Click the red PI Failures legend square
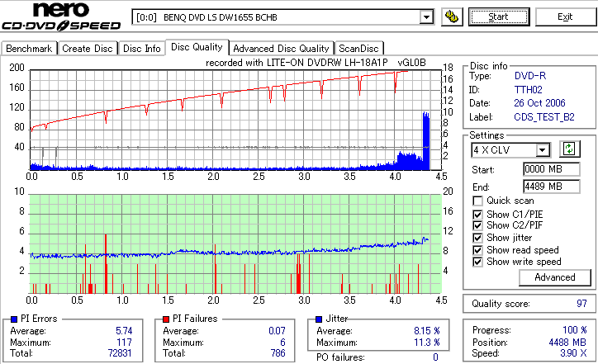This screenshot has height=364, width=598. (x=166, y=319)
